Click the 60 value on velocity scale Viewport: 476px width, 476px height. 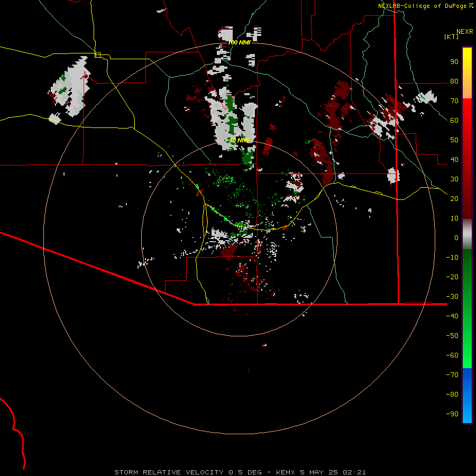coord(454,120)
